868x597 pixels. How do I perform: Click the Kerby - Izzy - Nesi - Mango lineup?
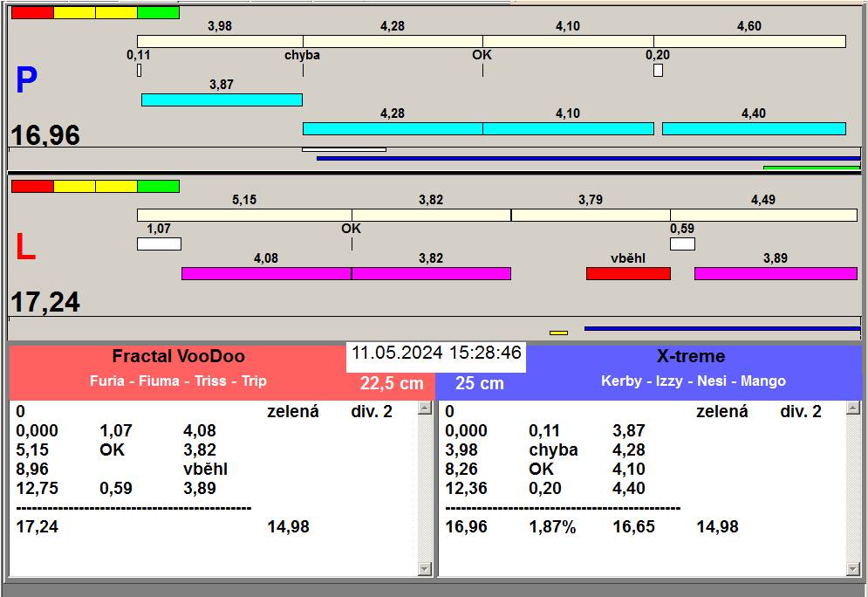coord(694,381)
